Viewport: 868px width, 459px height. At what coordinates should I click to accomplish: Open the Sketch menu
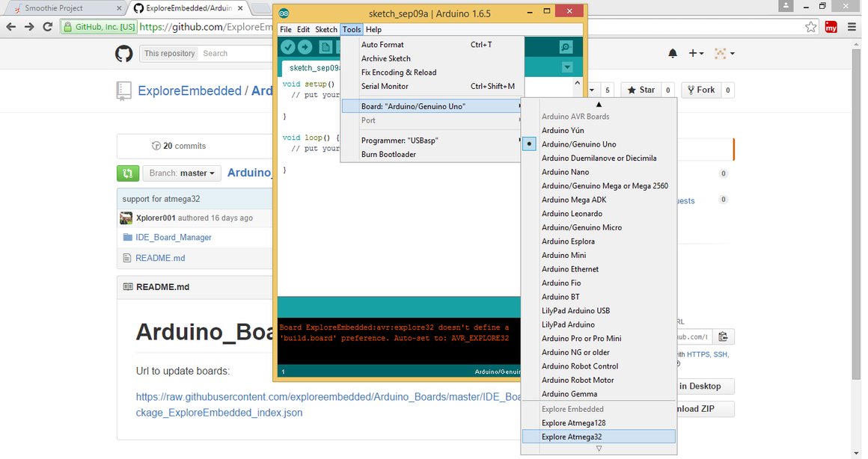[326, 29]
